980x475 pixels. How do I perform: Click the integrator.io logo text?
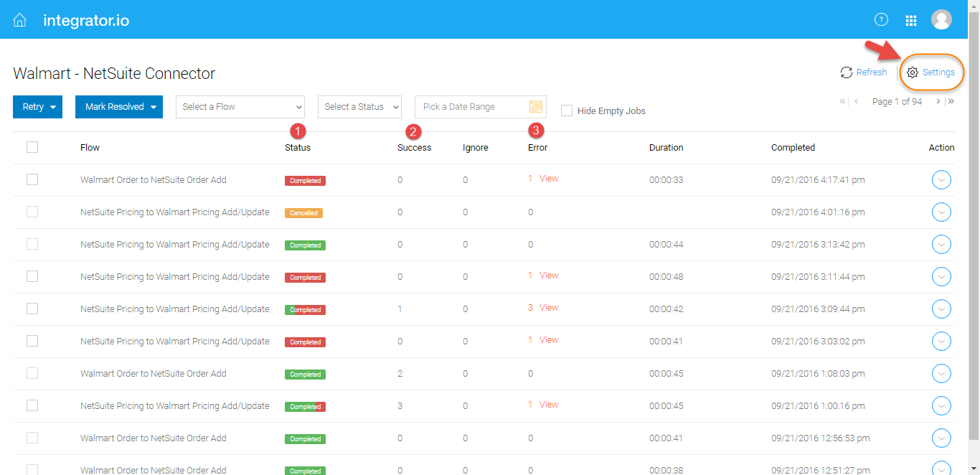click(x=86, y=20)
